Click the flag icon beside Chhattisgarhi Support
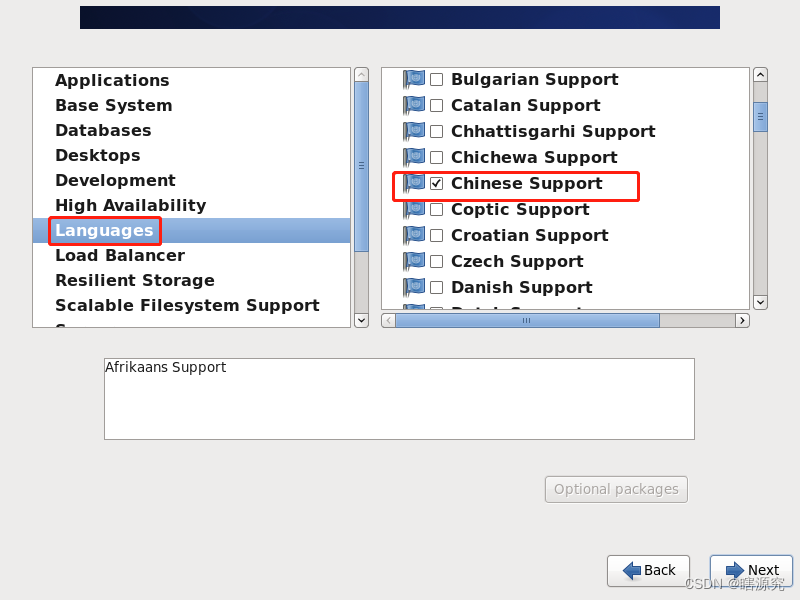The height and width of the screenshot is (600, 800). [413, 131]
